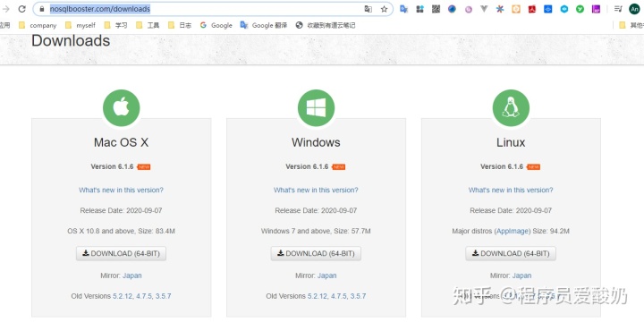The image size is (644, 322).
Task: Use the Japan mirror for Mac OS X
Action: [x=132, y=275]
